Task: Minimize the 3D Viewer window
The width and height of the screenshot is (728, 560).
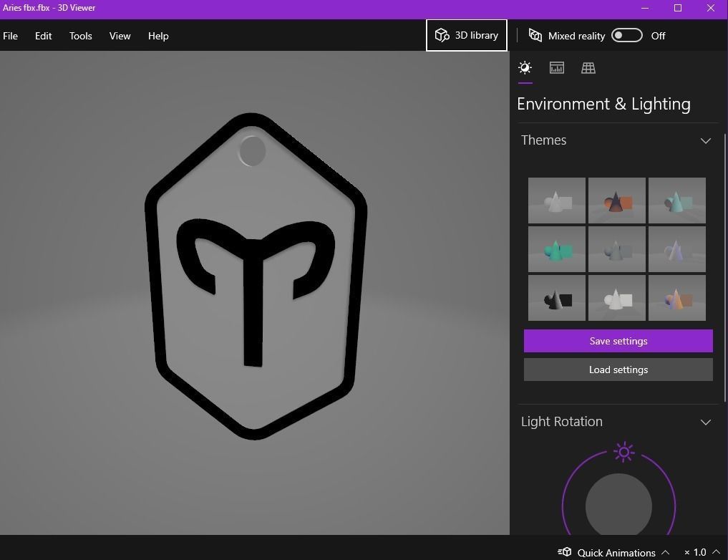Action: 645,8
